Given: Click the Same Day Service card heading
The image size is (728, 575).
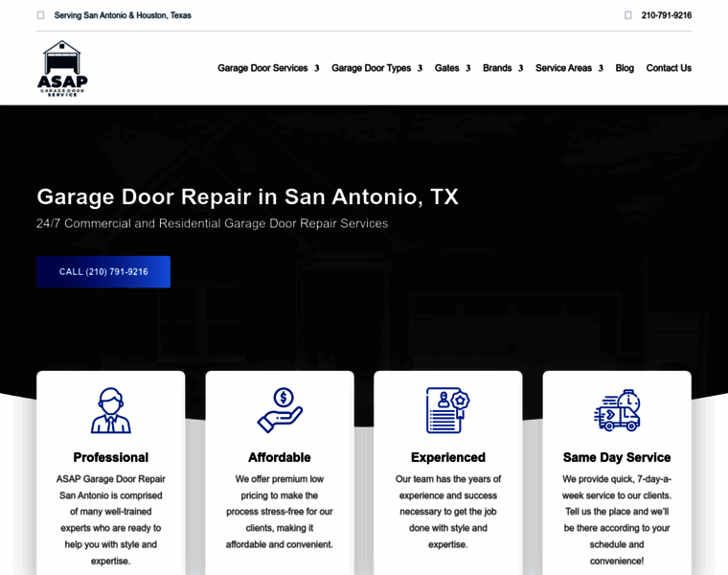Looking at the screenshot, I should tap(617, 457).
